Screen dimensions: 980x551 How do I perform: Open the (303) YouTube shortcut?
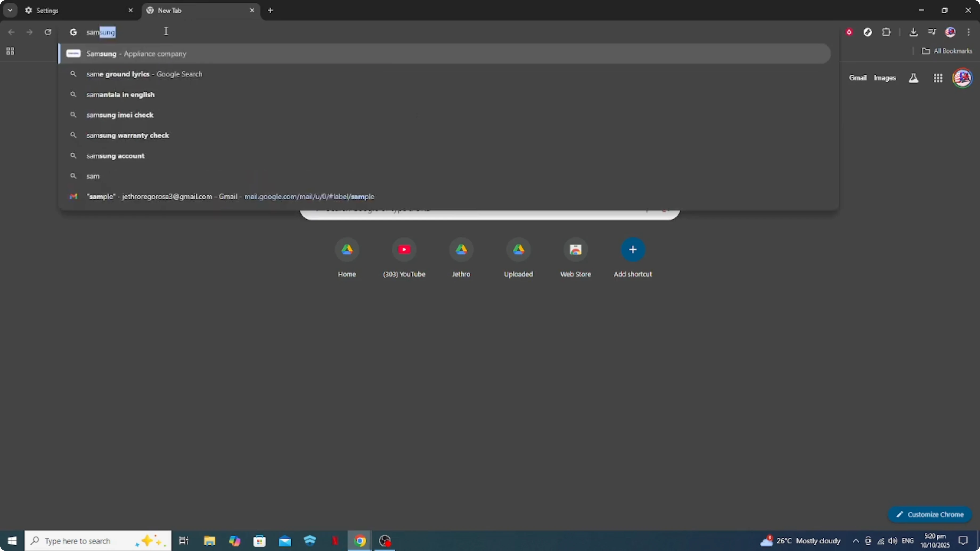coord(404,258)
